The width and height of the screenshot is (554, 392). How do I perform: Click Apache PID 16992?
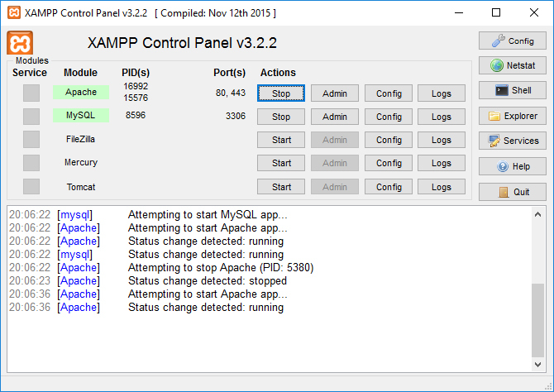(136, 86)
